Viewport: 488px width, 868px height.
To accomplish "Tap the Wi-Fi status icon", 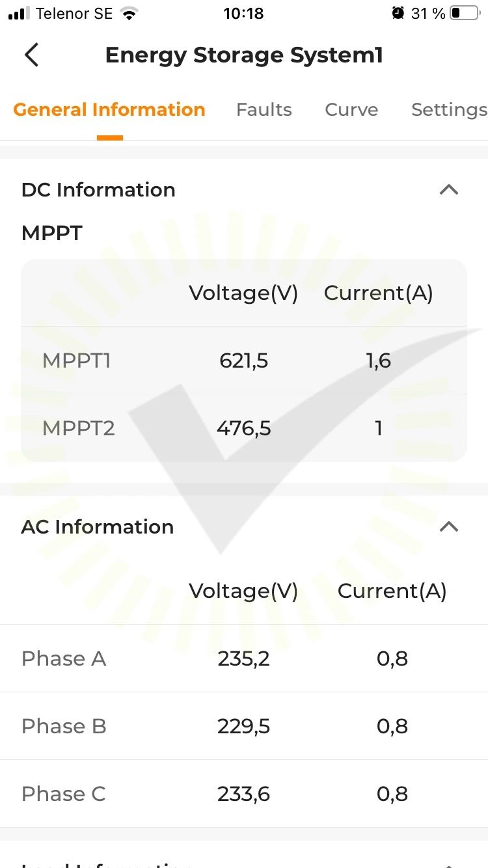I will (130, 14).
